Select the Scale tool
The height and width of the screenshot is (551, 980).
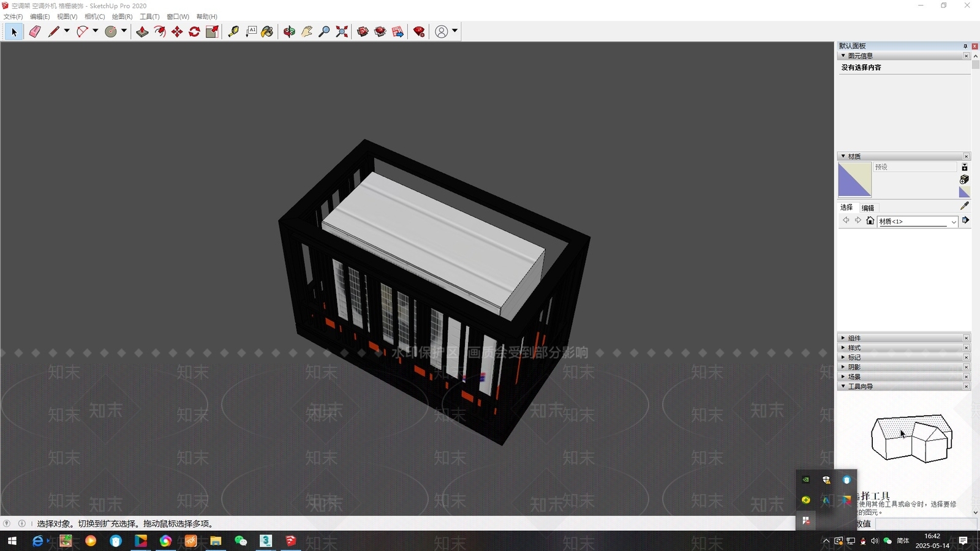point(212,32)
